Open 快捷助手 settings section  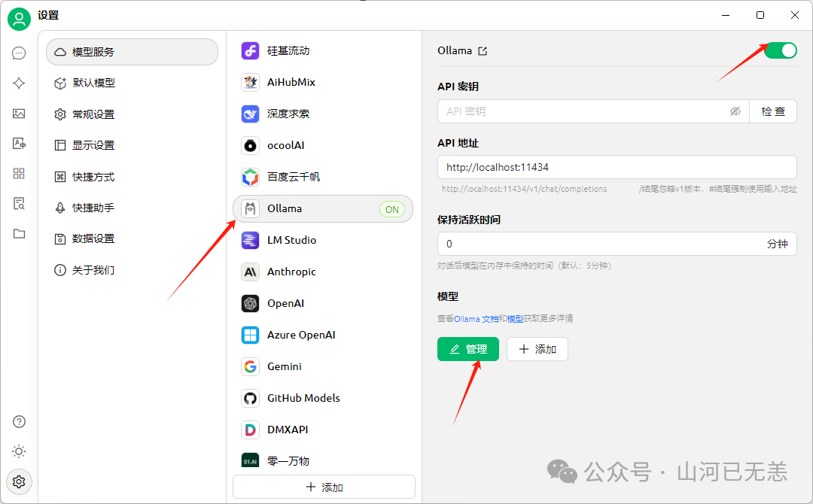[x=132, y=208]
